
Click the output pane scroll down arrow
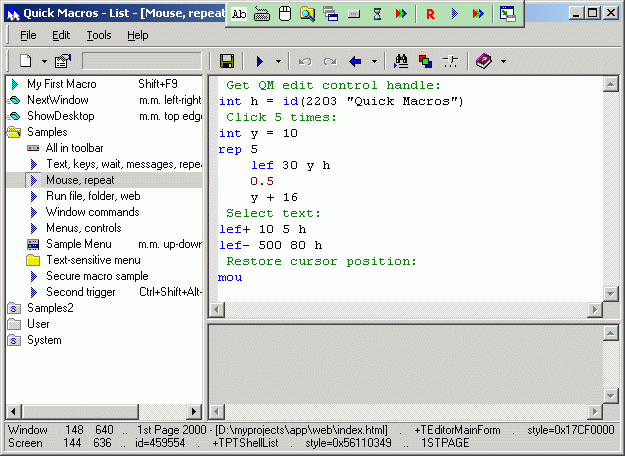click(x=610, y=395)
